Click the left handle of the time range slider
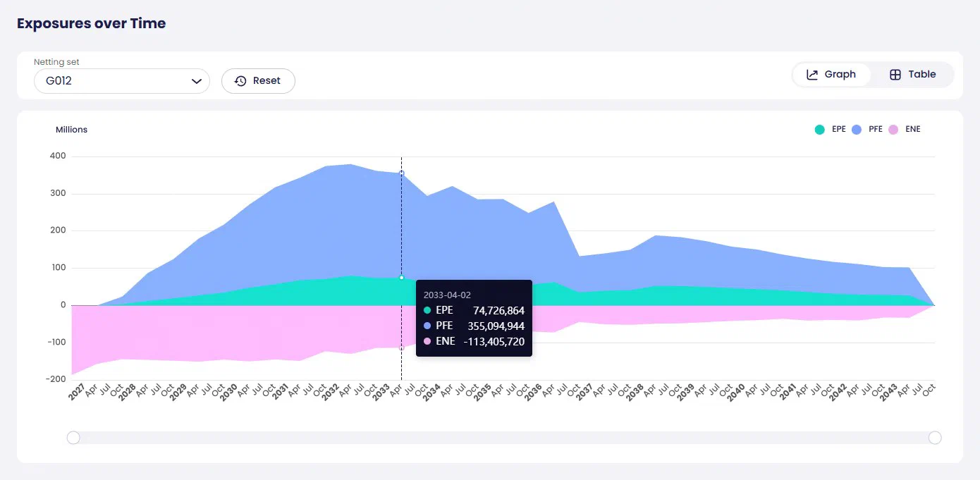Viewport: 980px width, 480px height. [73, 438]
